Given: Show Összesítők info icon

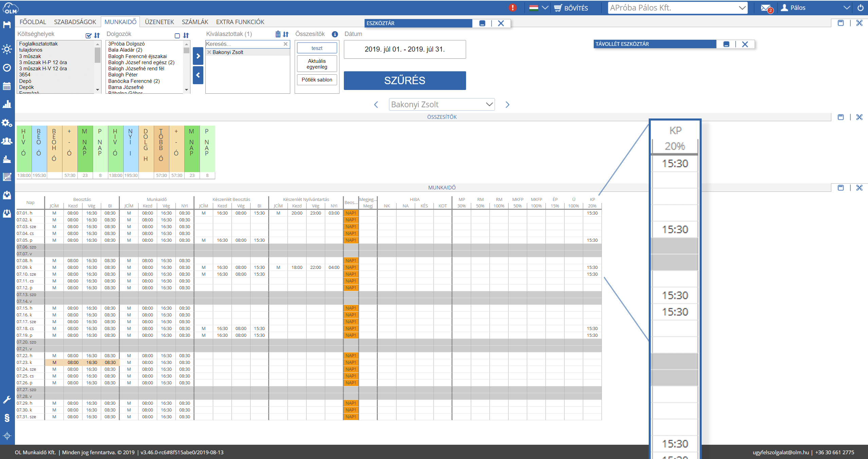Looking at the screenshot, I should [335, 34].
